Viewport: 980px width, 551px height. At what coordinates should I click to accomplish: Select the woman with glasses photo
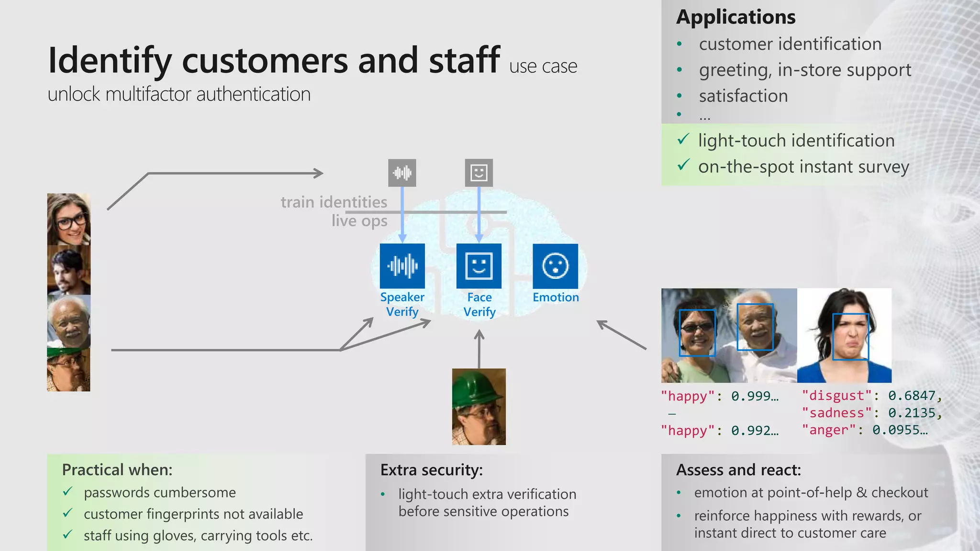68,219
